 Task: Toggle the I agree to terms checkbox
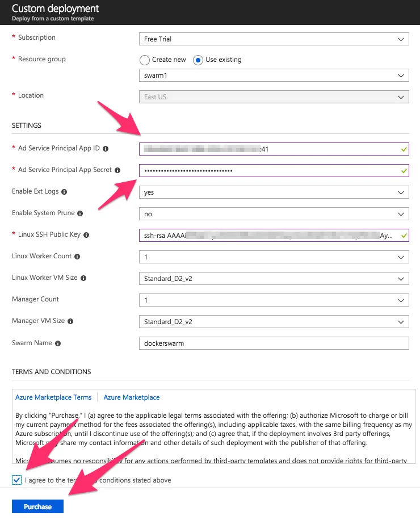(17, 480)
